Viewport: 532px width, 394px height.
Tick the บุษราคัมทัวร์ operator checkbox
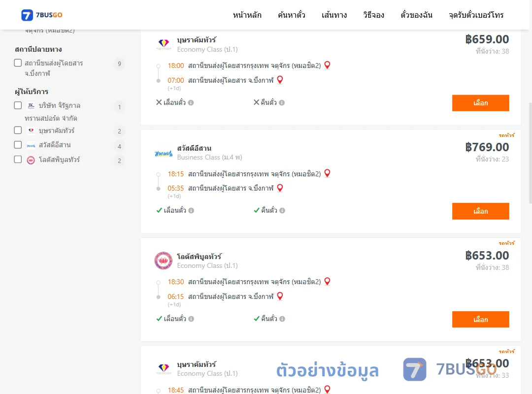(18, 131)
